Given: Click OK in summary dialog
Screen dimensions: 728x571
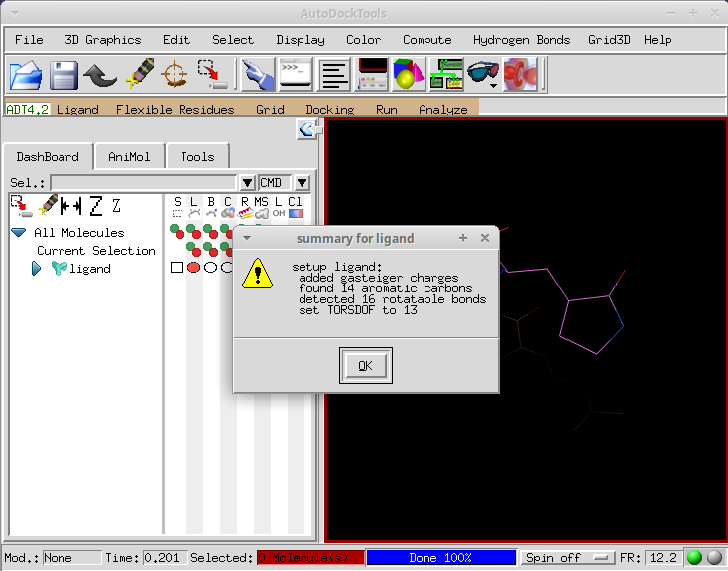Looking at the screenshot, I should (366, 366).
